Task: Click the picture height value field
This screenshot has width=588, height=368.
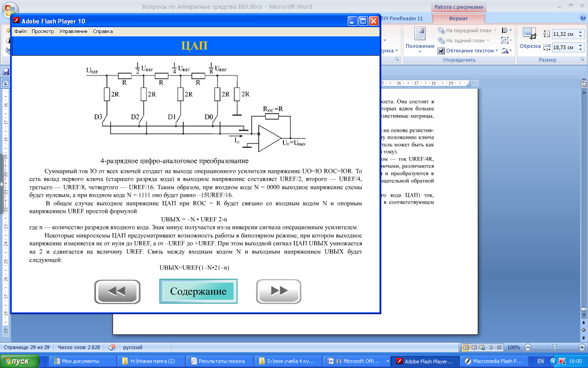Action: [x=565, y=34]
